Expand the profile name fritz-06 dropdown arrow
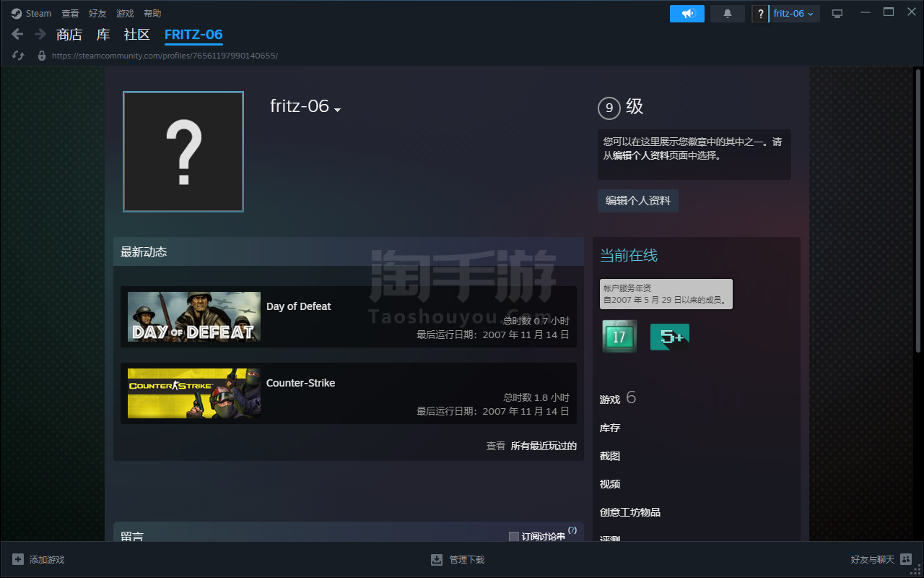924x578 pixels. [337, 110]
